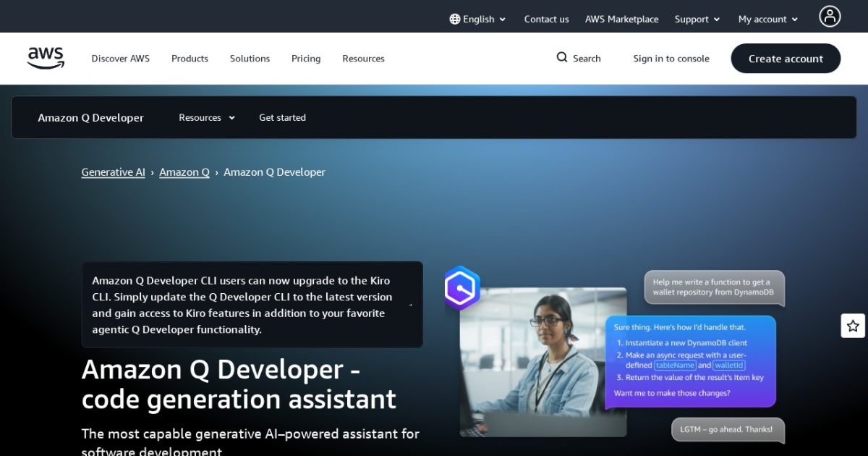
Task: Open the Pricing page from navigation
Action: coord(305,58)
